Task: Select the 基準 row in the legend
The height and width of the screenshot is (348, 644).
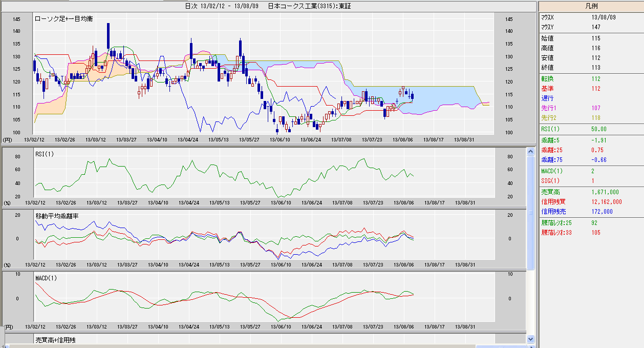Action: click(548, 89)
